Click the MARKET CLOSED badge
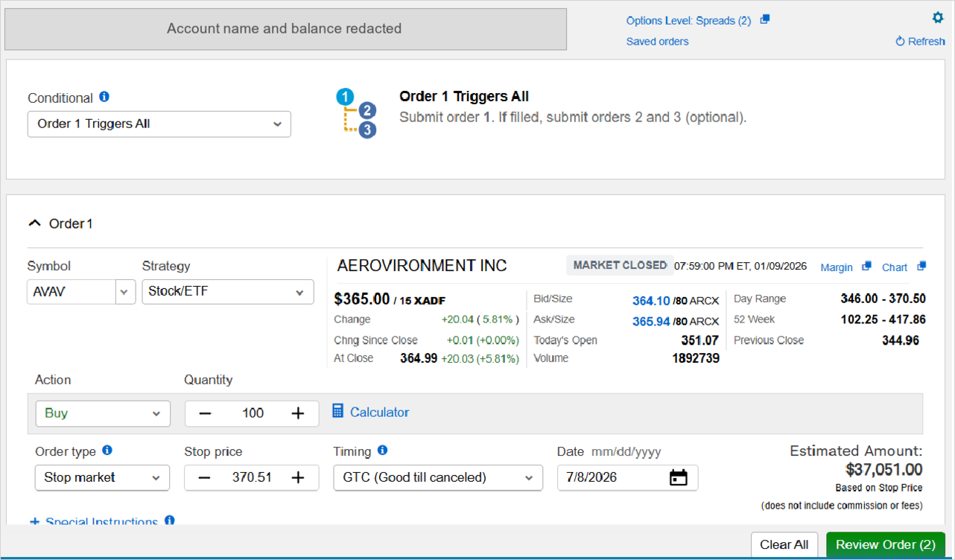 (619, 265)
